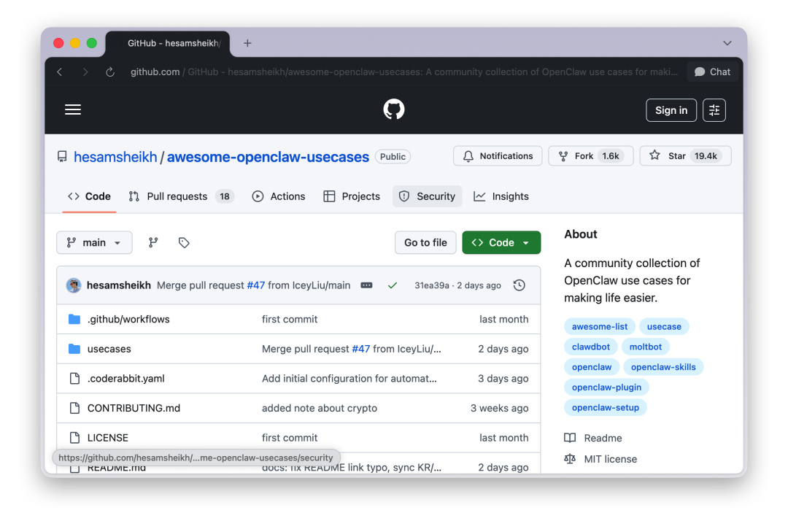Viewport: 788px width, 532px height.
Task: Show commit checks via green checkmark
Action: click(x=393, y=285)
